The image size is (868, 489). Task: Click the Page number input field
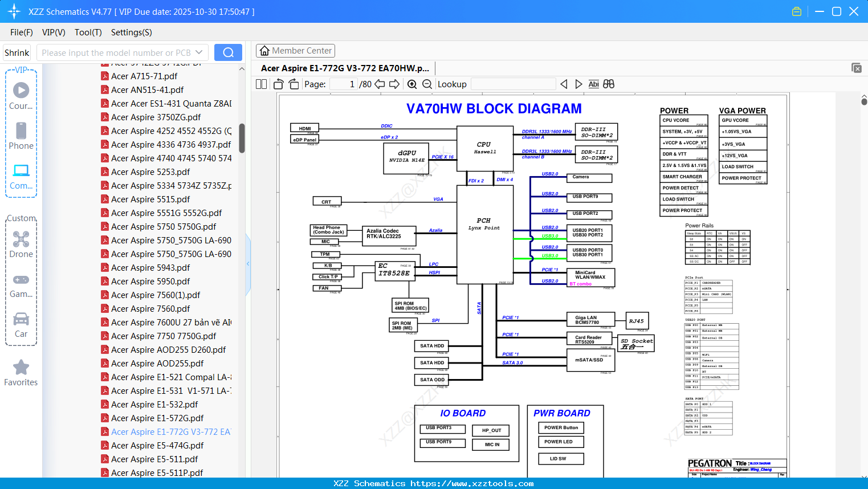pos(343,84)
